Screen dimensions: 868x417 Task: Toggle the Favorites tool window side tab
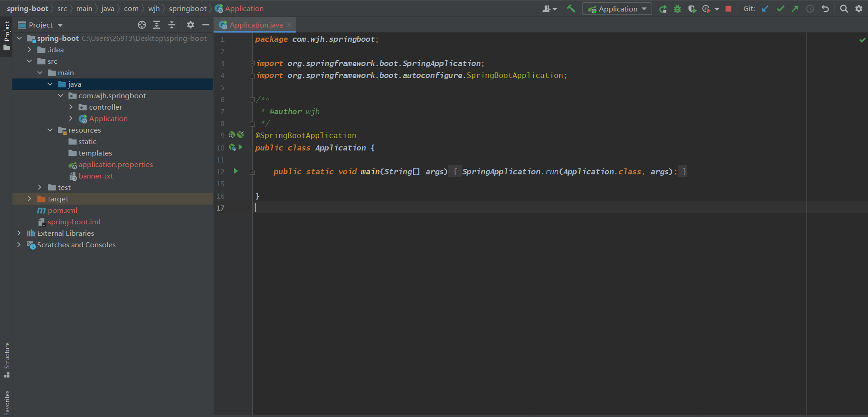(x=6, y=402)
